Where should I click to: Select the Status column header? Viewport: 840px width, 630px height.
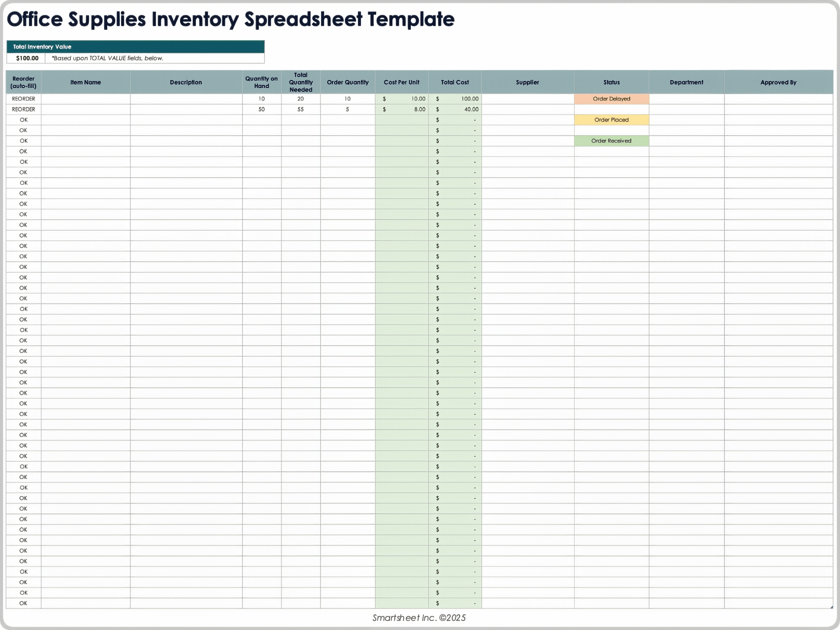[x=611, y=82]
